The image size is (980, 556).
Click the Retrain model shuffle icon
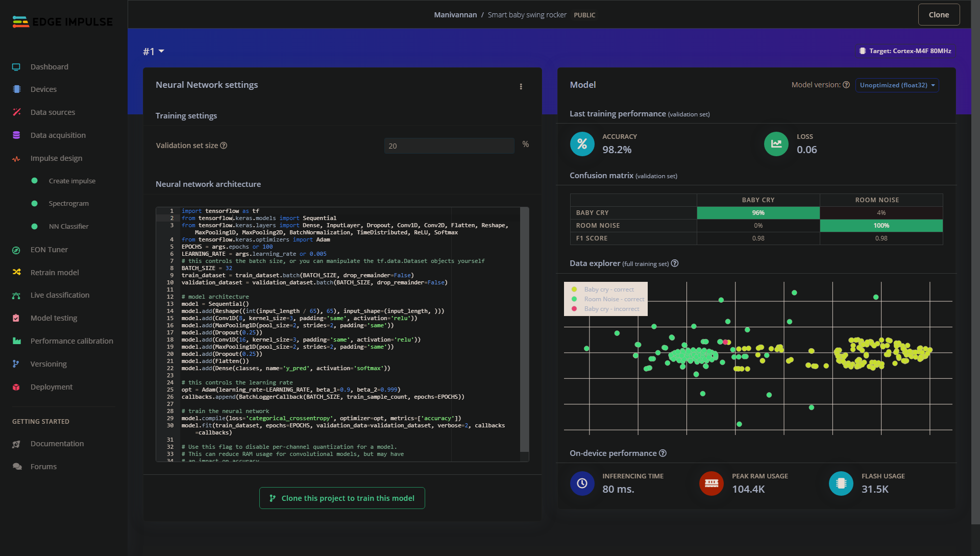[16, 273]
